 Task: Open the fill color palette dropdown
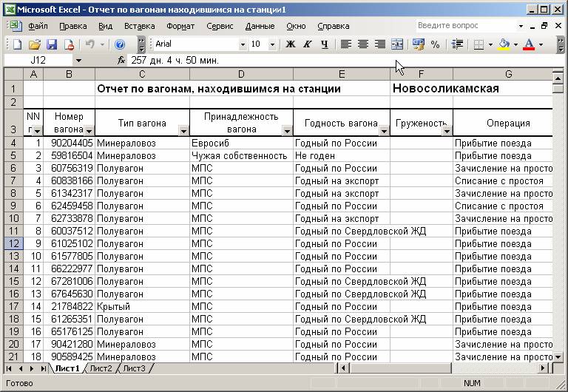click(515, 44)
